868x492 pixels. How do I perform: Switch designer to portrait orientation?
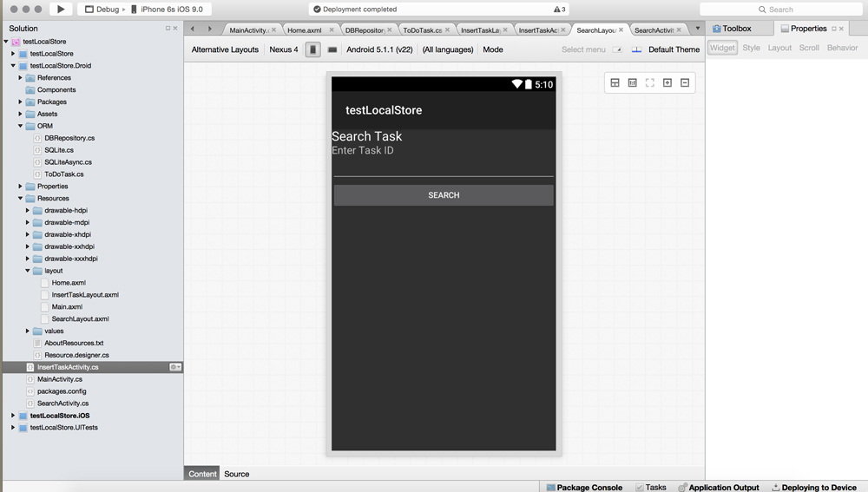tap(313, 49)
